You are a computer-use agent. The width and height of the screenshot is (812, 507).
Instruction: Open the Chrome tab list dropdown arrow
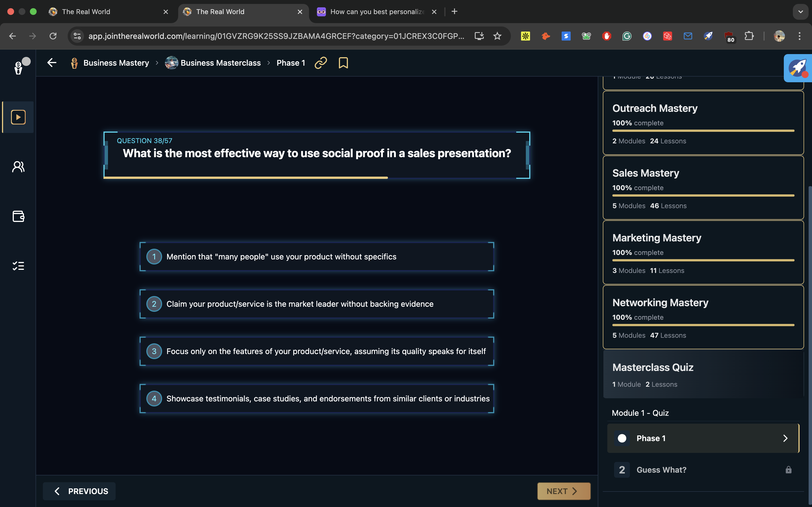coord(800,12)
